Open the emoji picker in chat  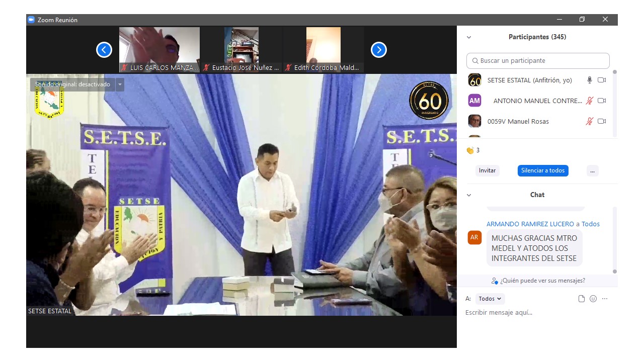pyautogui.click(x=593, y=299)
